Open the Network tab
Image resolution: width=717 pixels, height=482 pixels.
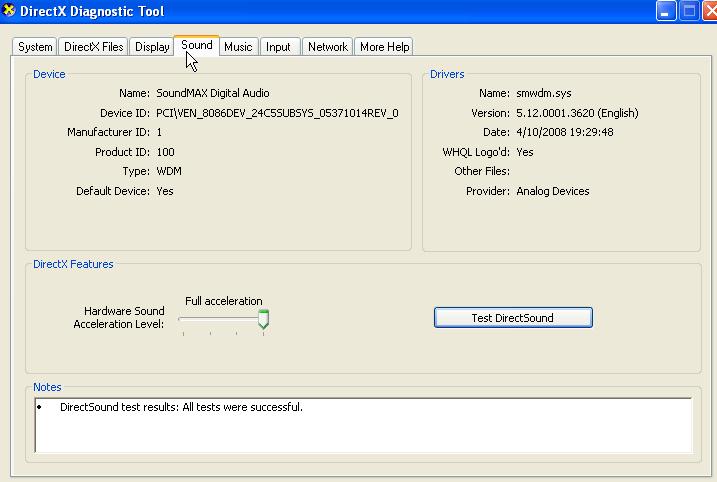click(x=327, y=47)
